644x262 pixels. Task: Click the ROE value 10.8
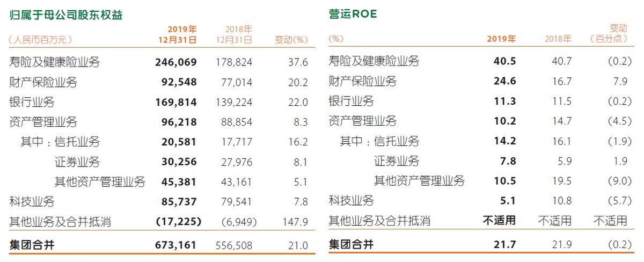coord(562,201)
